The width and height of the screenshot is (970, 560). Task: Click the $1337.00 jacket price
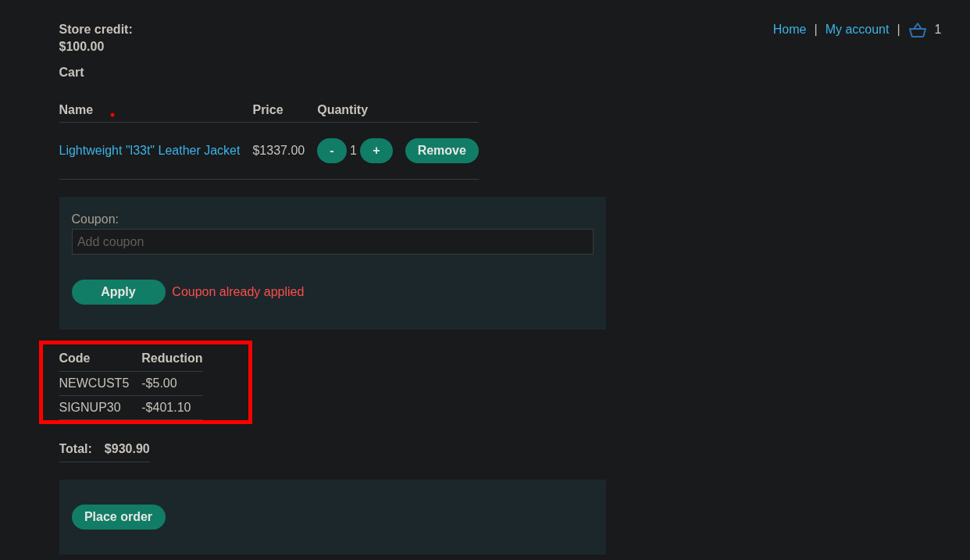tap(278, 151)
